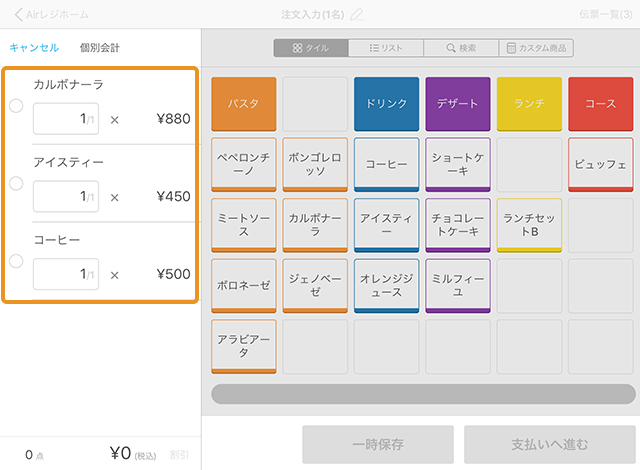Switch to the リスト view tab
This screenshot has width=640, height=470.
tap(386, 48)
